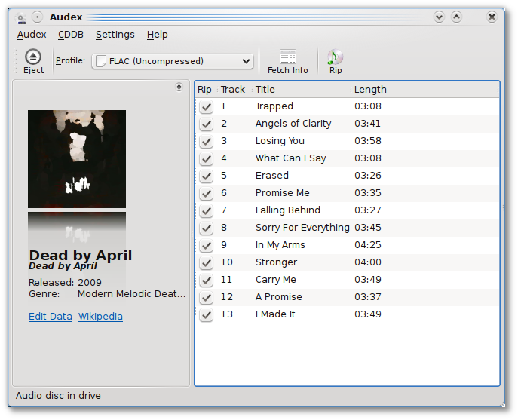Click the Profile: label
This screenshot has width=518, height=420.
[x=70, y=60]
